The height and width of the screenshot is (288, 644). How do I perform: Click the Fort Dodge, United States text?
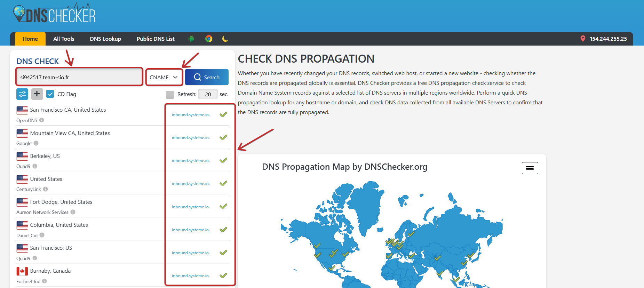pyautogui.click(x=61, y=202)
